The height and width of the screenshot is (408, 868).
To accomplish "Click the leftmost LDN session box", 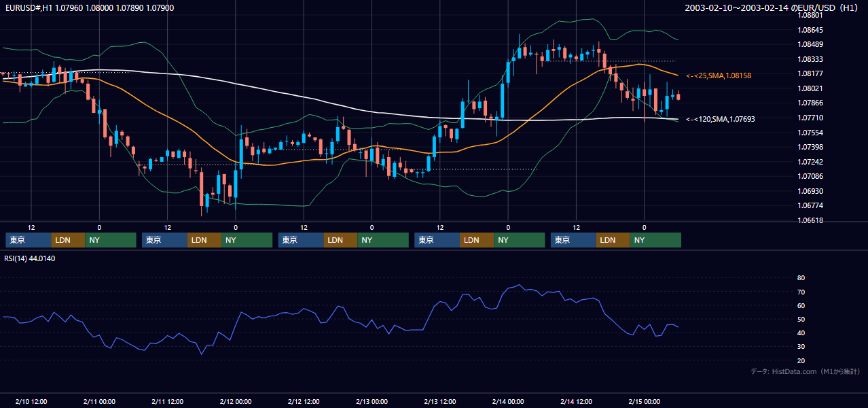I will pyautogui.click(x=69, y=240).
